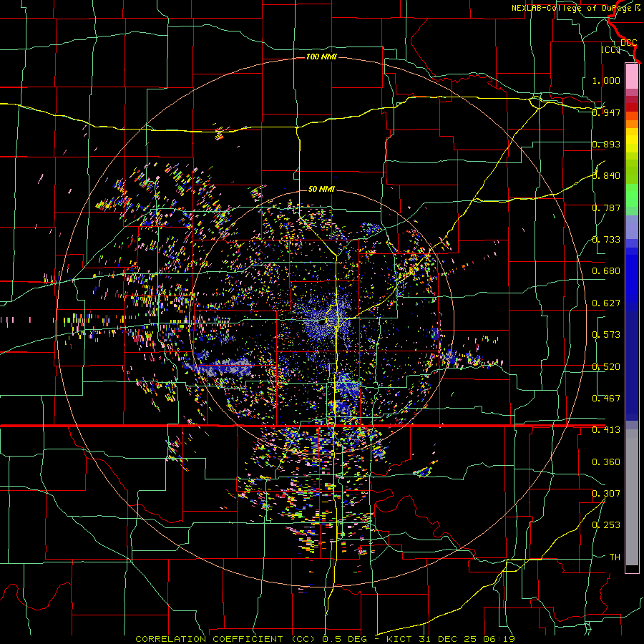This screenshot has width=644, height=644.
Task: Click the 0.893 legend value
Action: pyautogui.click(x=606, y=144)
